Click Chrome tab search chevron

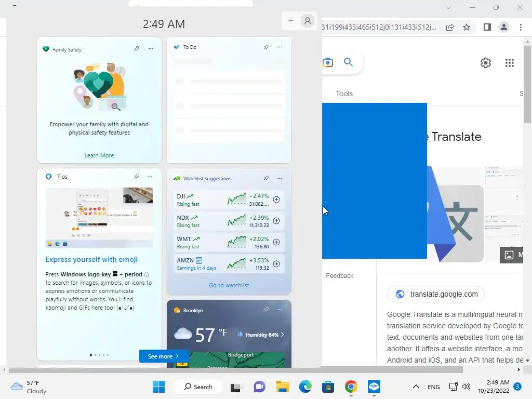click(x=448, y=7)
